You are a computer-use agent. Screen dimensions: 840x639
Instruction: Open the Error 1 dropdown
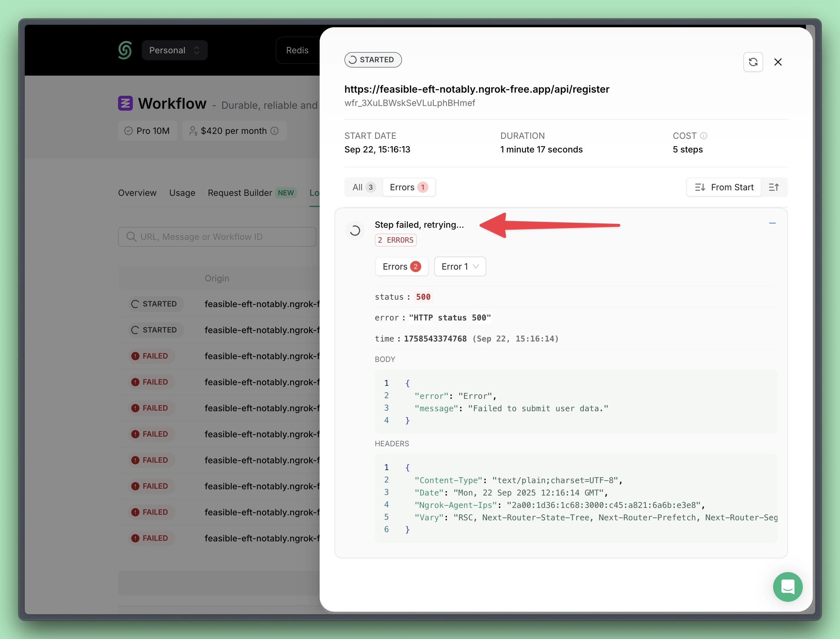pyautogui.click(x=460, y=267)
